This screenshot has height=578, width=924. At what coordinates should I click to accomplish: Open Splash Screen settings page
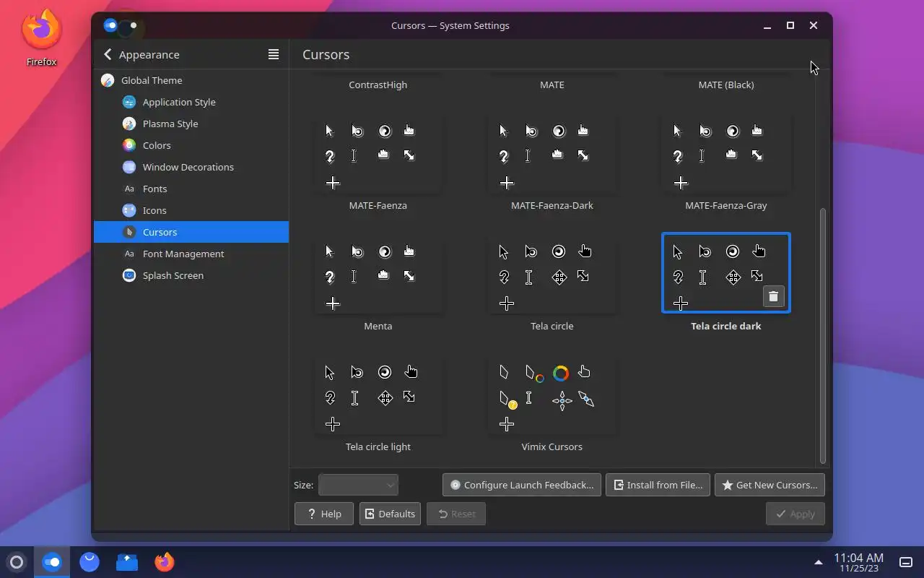pos(191,275)
